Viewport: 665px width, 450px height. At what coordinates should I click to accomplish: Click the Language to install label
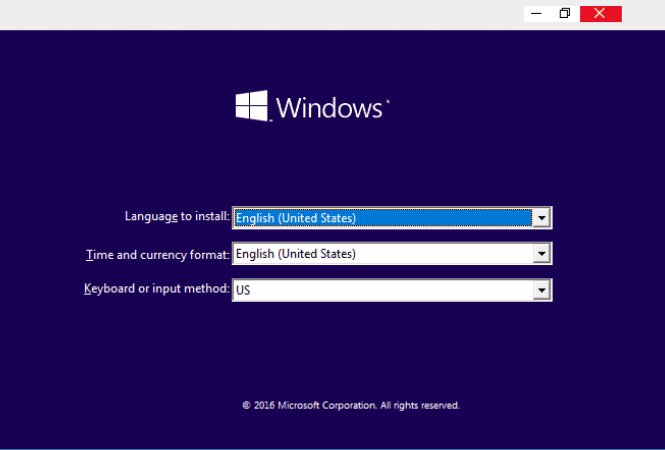click(177, 216)
